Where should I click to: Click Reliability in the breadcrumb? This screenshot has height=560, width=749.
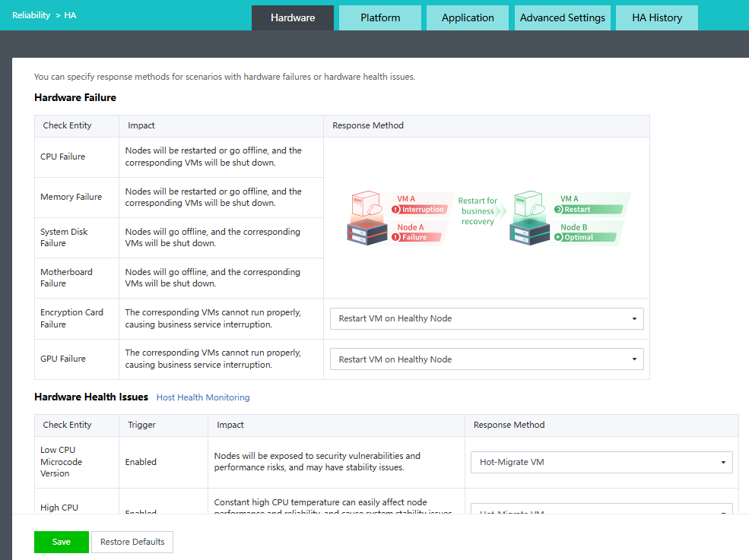(x=31, y=15)
